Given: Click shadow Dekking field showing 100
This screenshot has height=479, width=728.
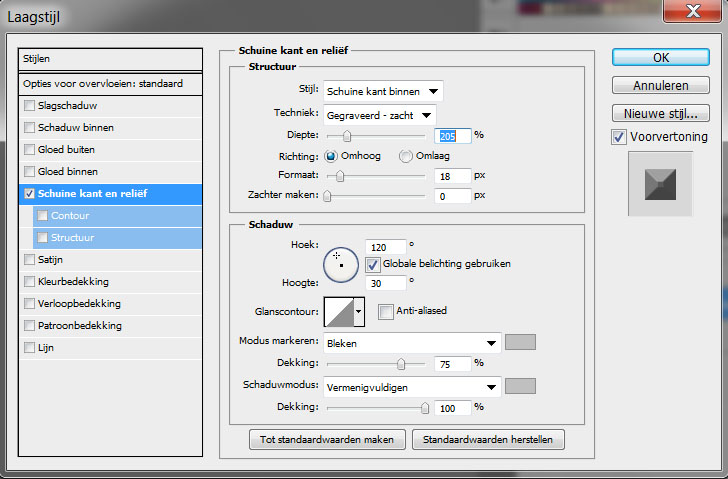Looking at the screenshot, I should [x=453, y=408].
